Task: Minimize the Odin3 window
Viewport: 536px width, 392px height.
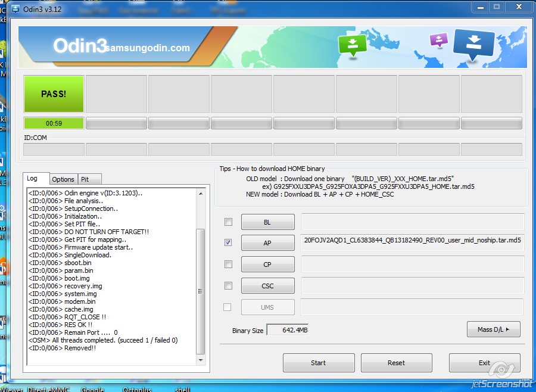Action: (481, 7)
